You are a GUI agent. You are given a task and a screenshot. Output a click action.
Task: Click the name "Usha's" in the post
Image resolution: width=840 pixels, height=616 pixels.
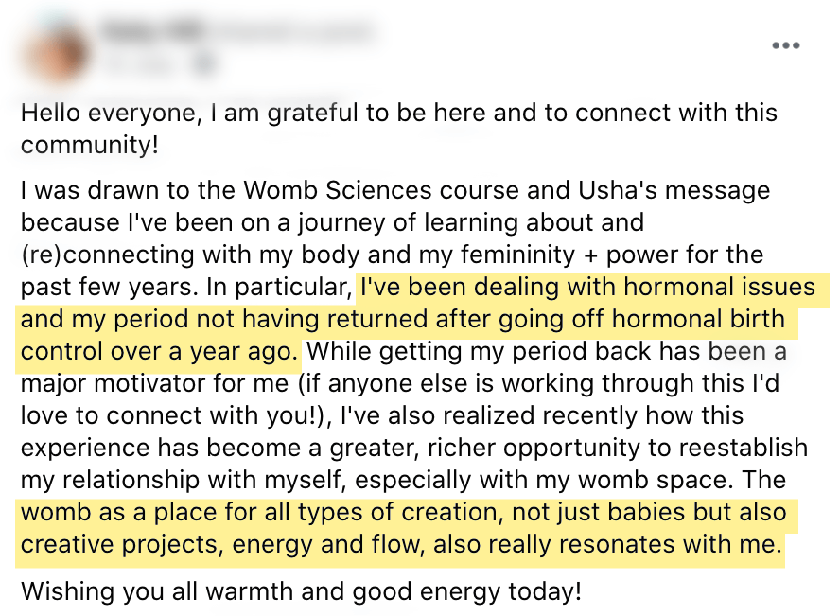(617, 190)
